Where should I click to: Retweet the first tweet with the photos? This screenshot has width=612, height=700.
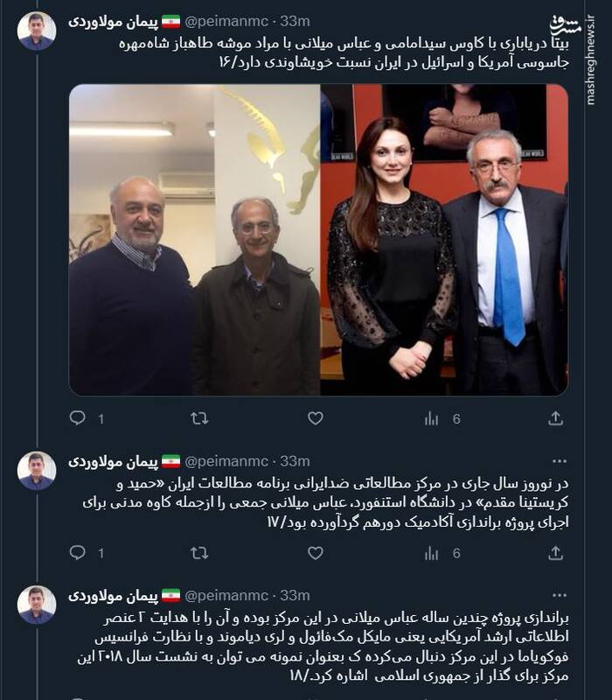[x=199, y=418]
